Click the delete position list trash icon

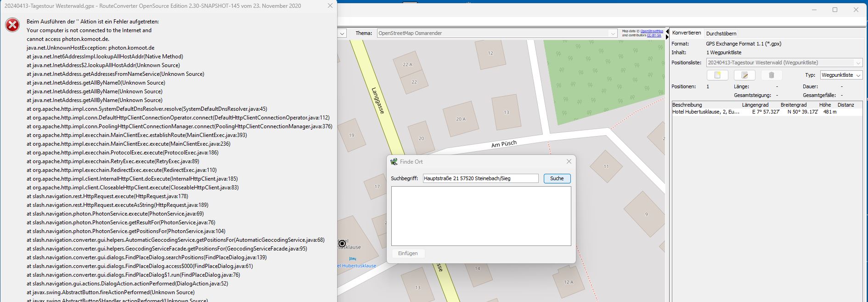point(772,75)
